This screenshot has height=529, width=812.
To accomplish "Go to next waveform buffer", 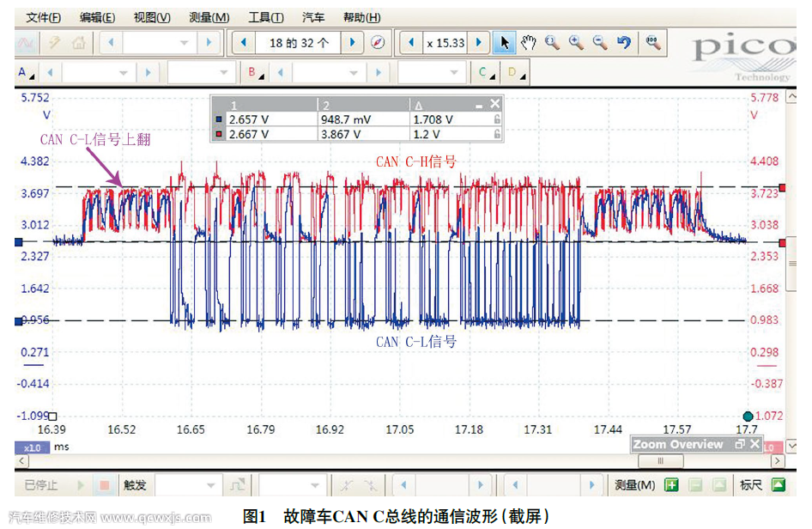I will (351, 43).
